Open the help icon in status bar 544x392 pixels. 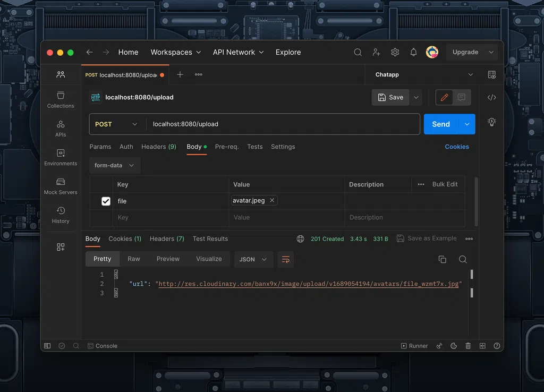pos(497,346)
